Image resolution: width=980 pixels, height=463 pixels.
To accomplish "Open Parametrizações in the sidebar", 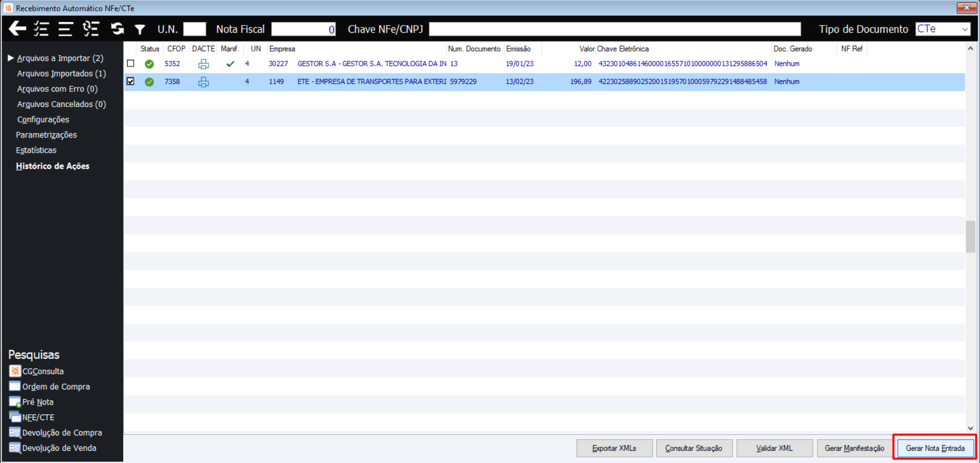I will tap(46, 135).
